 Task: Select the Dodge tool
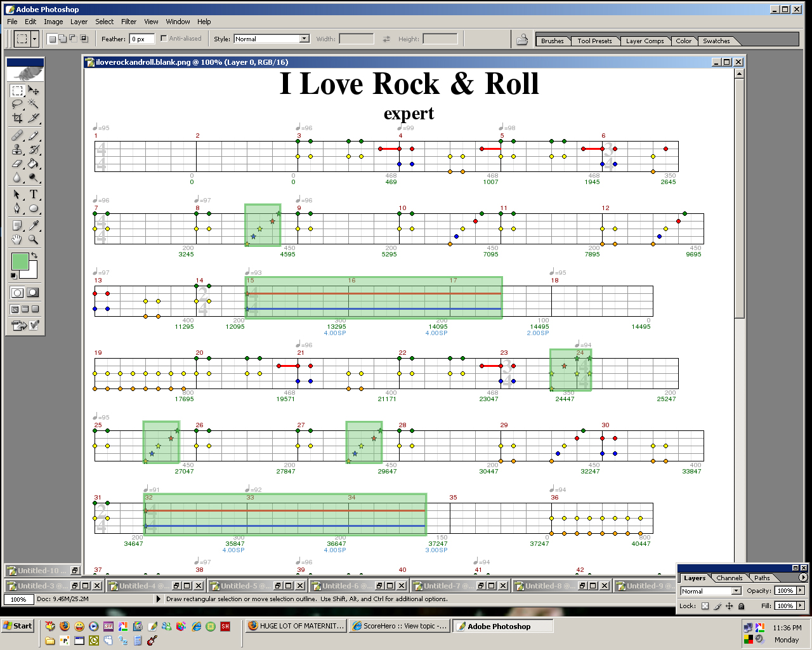pyautogui.click(x=34, y=177)
